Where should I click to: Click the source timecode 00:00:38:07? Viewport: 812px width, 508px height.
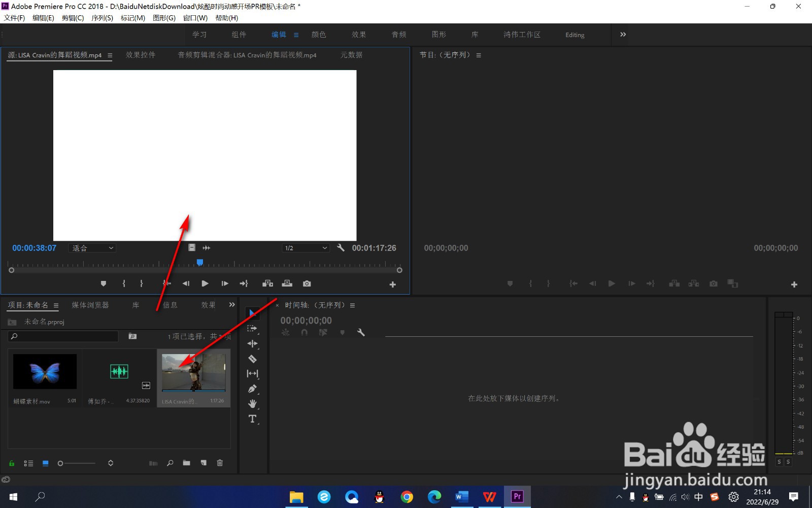[35, 248]
